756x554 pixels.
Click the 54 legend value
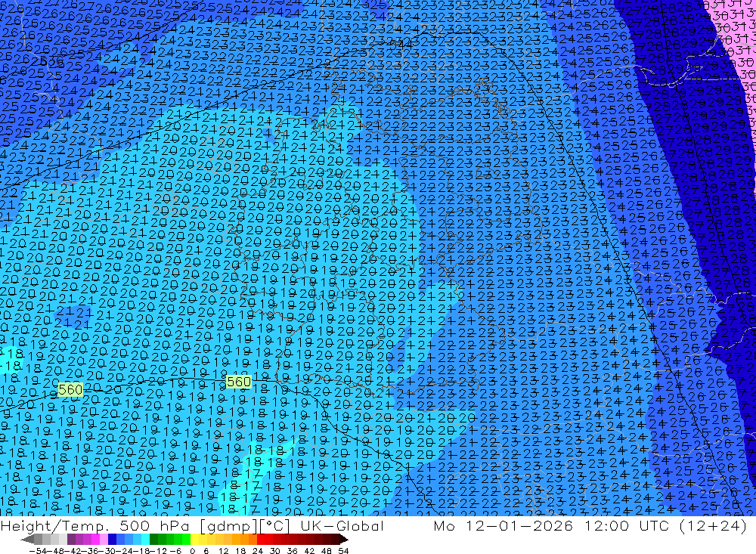343,551
